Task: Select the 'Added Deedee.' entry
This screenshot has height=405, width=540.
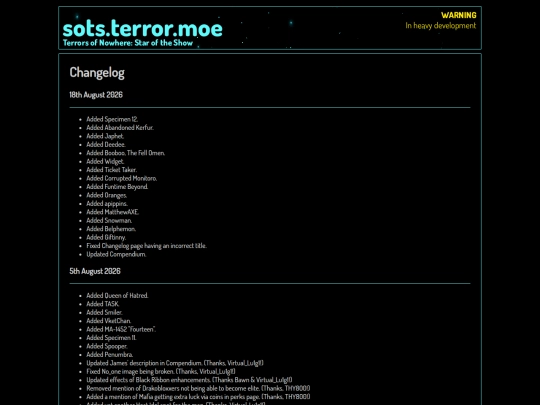Action: (106, 144)
